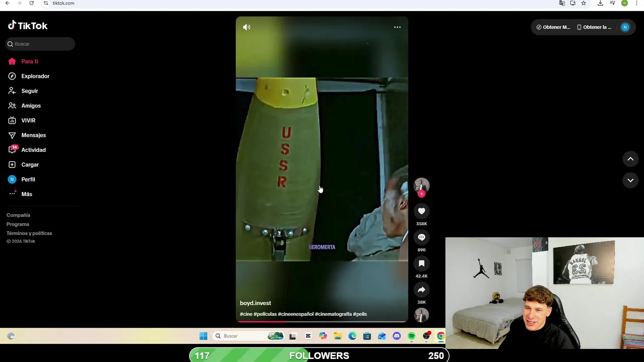Go to previous video with up chevron
Viewport: 644px width, 362px height.
tap(630, 159)
